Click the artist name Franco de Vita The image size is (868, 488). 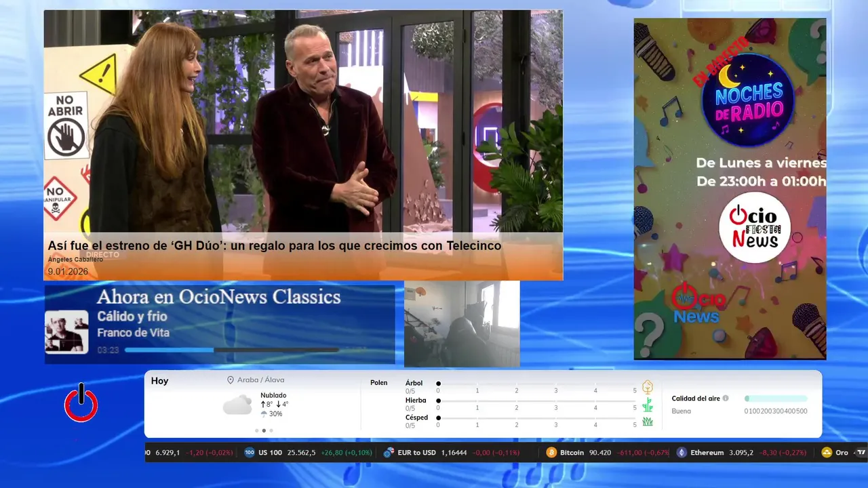coord(133,333)
